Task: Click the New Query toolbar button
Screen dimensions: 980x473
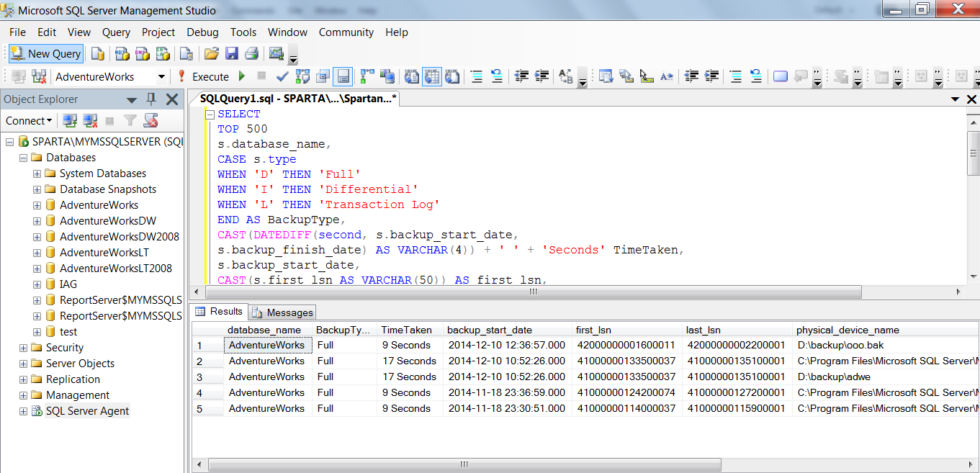Action: click(46, 54)
